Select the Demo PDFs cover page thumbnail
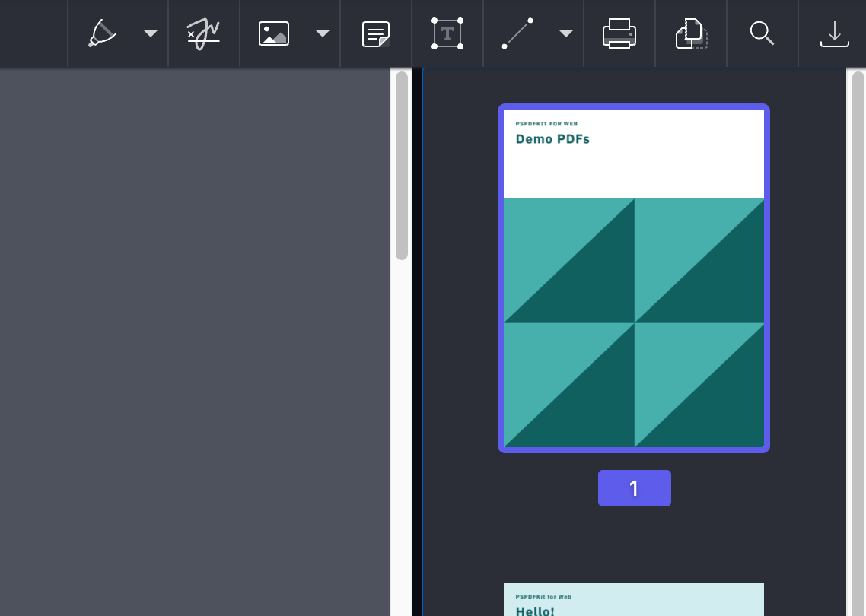 click(634, 278)
